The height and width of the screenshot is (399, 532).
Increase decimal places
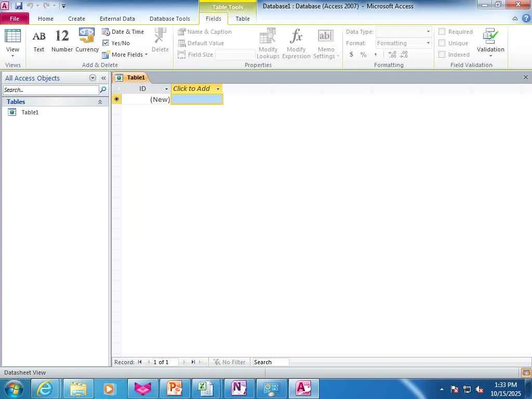click(392, 54)
